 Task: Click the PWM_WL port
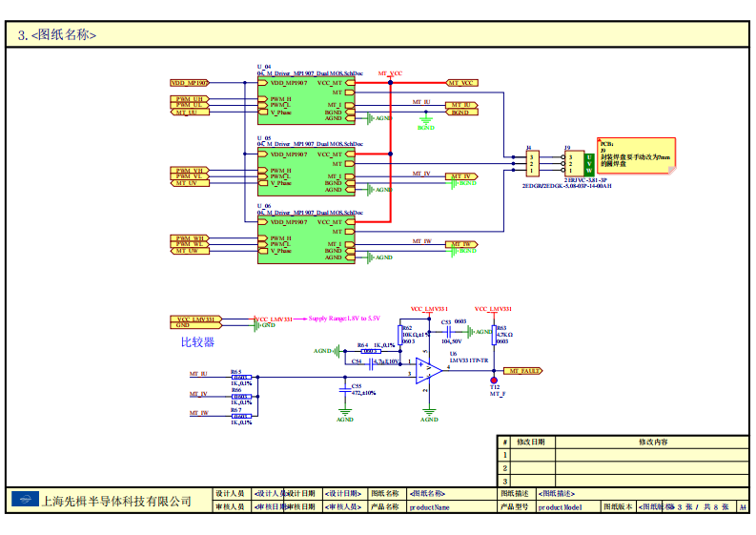(x=190, y=244)
